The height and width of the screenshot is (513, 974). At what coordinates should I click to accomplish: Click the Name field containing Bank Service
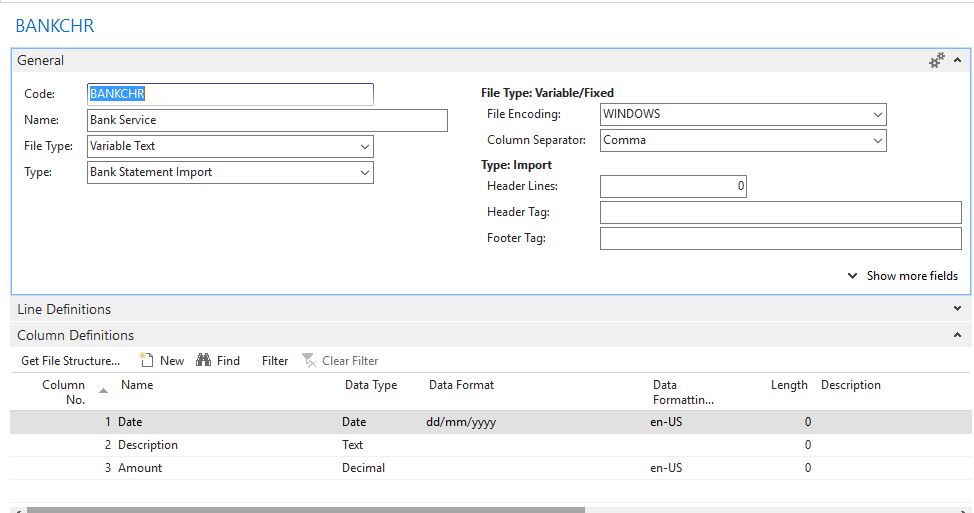pos(267,120)
